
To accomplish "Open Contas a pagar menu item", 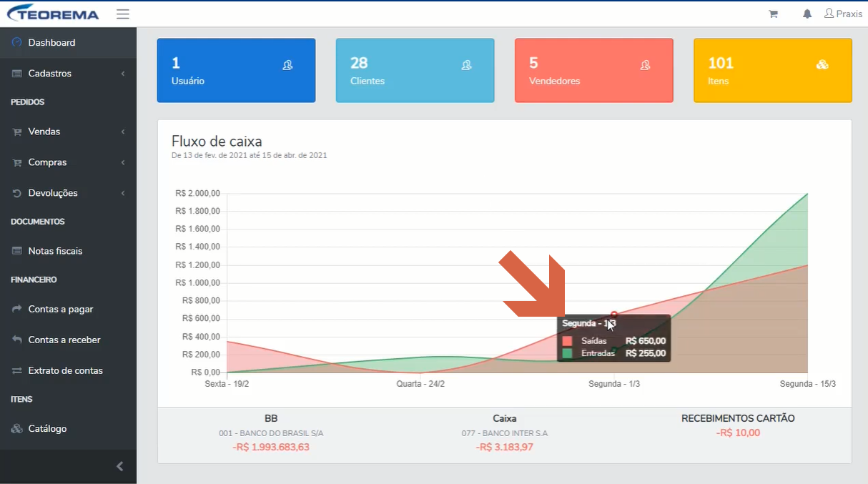I will click(x=68, y=309).
